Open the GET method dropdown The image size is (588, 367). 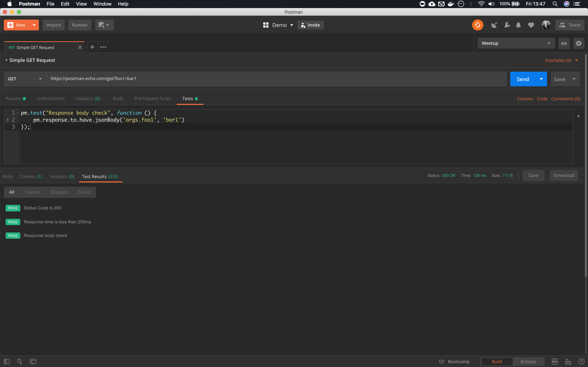(24, 79)
